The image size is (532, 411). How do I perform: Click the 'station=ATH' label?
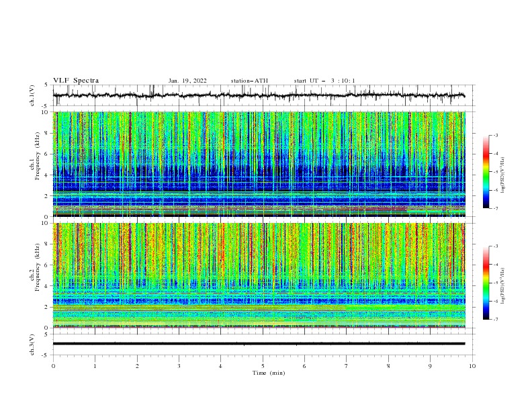point(249,81)
